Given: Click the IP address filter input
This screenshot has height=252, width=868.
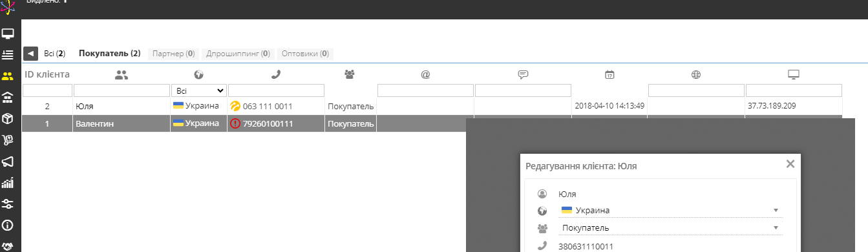Looking at the screenshot, I should tap(794, 90).
